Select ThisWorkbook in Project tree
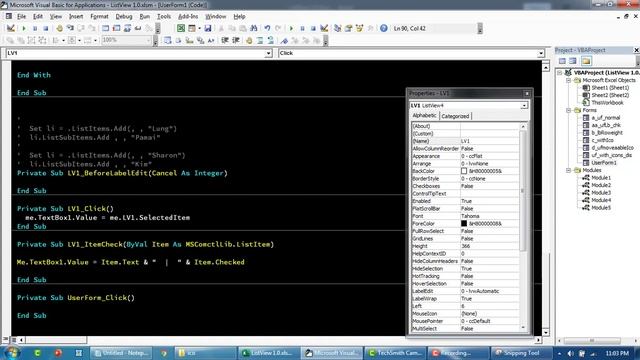This screenshot has width=640, height=360. (x=607, y=103)
